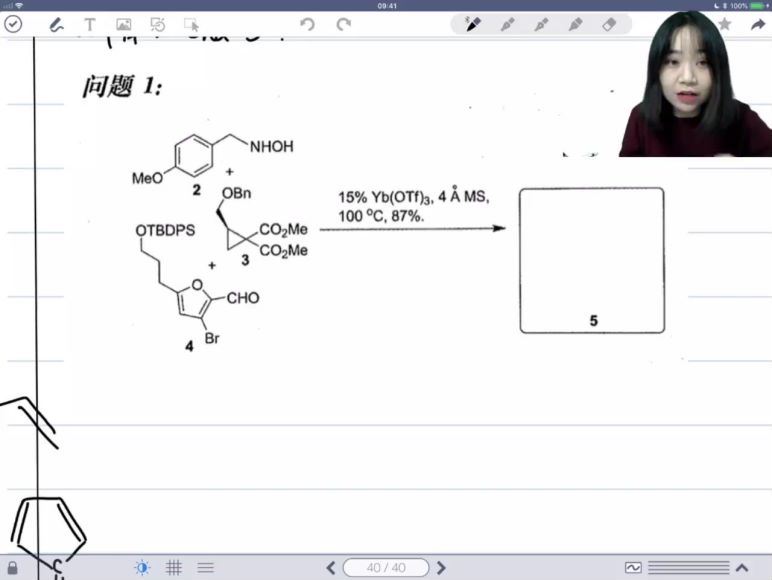Toggle the lock icon

pyautogui.click(x=12, y=568)
